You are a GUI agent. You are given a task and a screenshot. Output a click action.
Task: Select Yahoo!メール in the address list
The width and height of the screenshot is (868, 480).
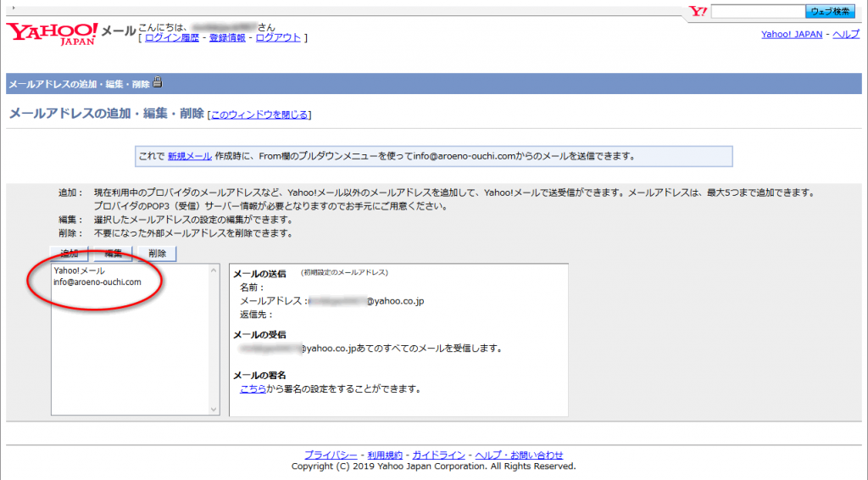point(79,271)
